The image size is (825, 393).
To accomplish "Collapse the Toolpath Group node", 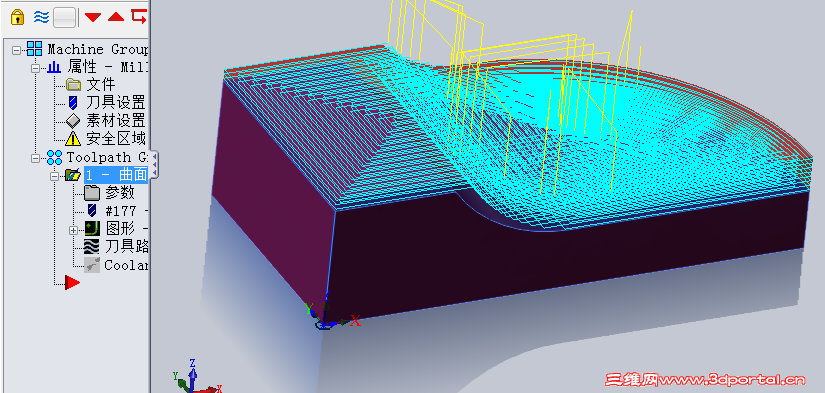I will pos(35,157).
